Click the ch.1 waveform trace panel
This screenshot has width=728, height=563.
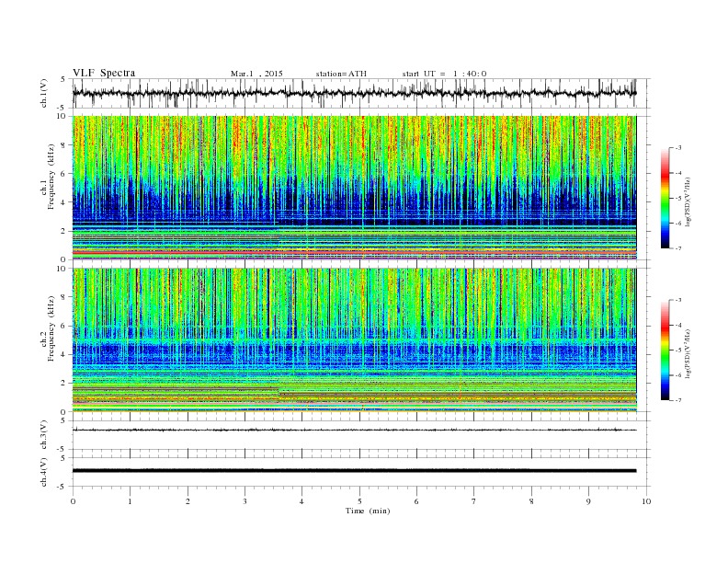click(x=360, y=93)
